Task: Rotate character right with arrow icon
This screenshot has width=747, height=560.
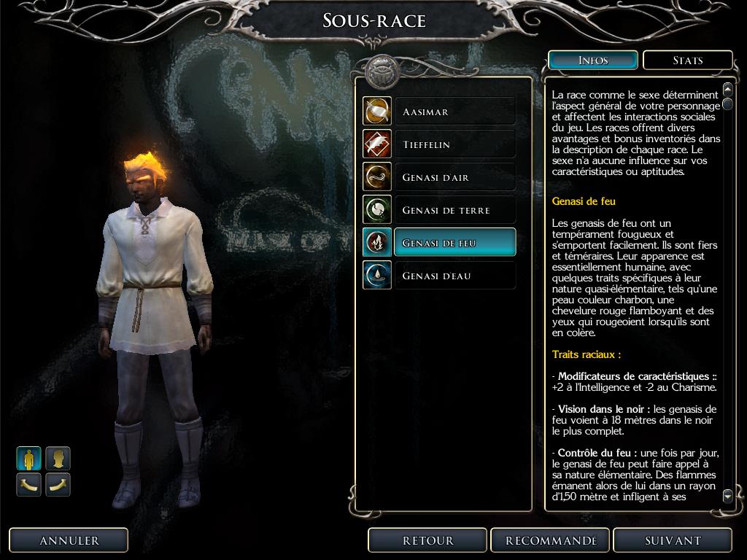Action: coord(58,485)
